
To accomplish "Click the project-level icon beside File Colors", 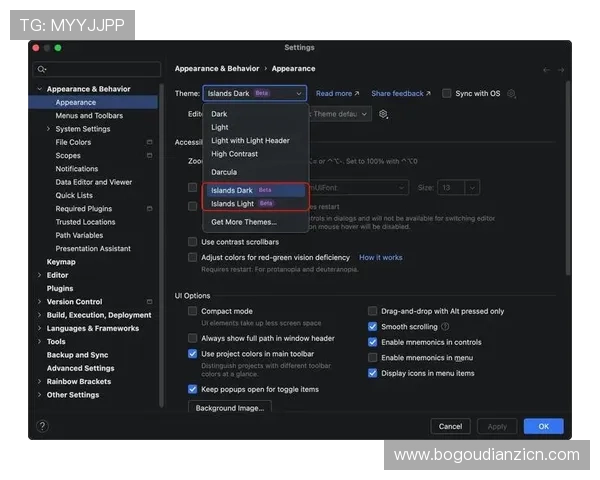I will point(150,142).
